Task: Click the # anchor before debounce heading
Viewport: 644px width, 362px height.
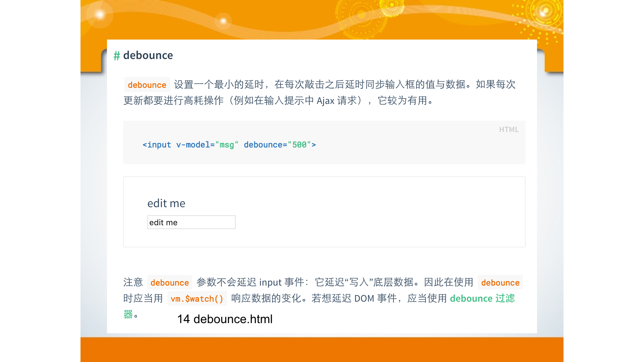Action: click(117, 56)
